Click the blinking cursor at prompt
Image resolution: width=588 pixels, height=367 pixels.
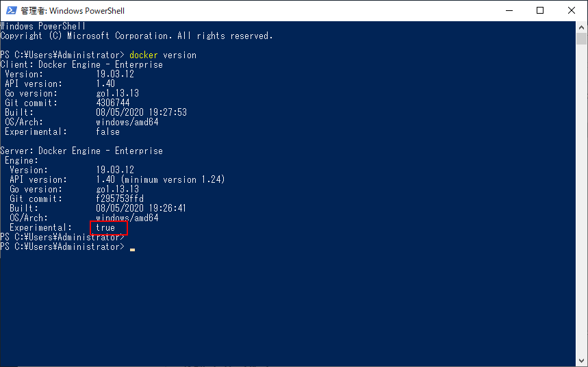[132, 249]
